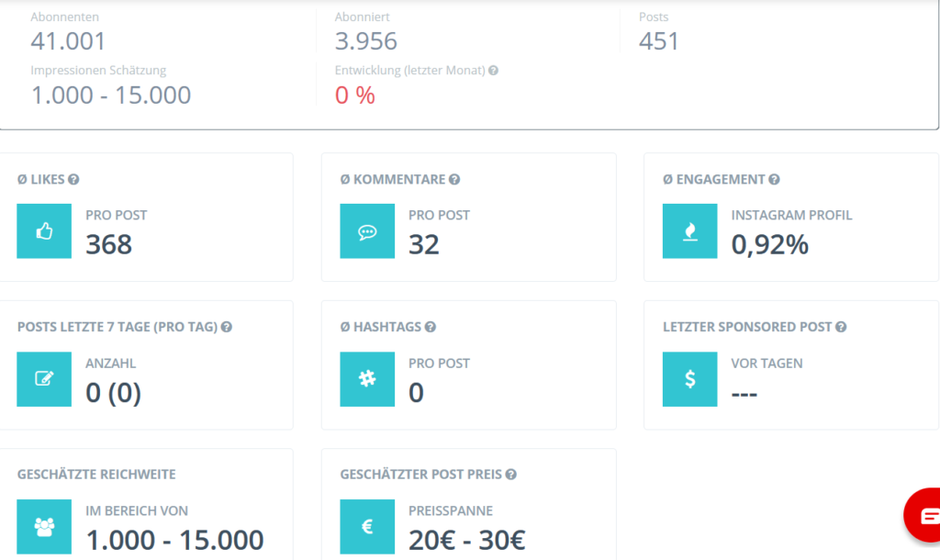This screenshot has width=940, height=560.
Task: Click help icon beside Geschätzter Post Preis
Action: pyautogui.click(x=510, y=475)
